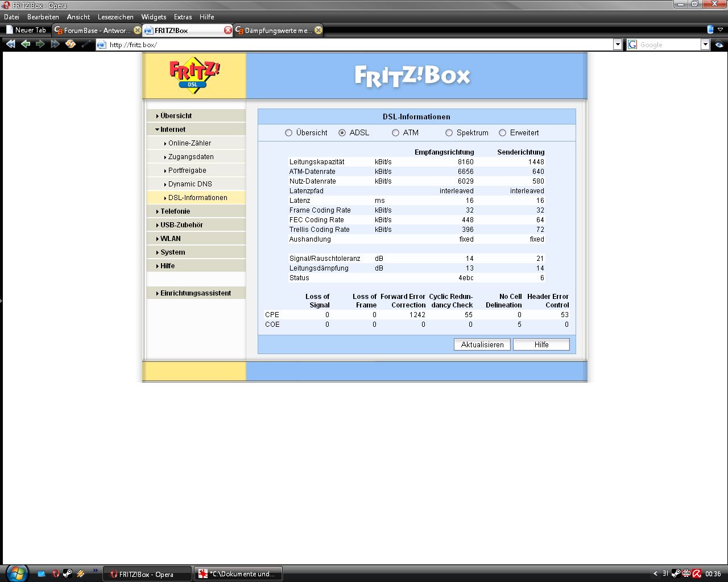
Task: Click the Show Desktop quick launch icon
Action: (x=41, y=574)
